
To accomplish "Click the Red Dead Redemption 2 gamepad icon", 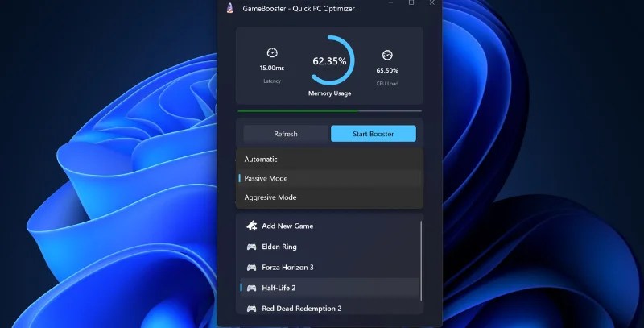I will coord(251,309).
